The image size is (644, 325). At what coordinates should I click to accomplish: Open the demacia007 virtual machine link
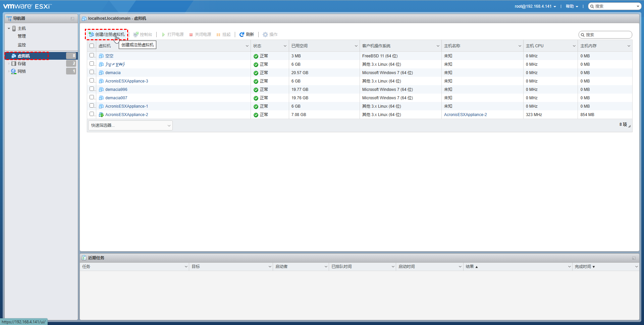pyautogui.click(x=116, y=98)
